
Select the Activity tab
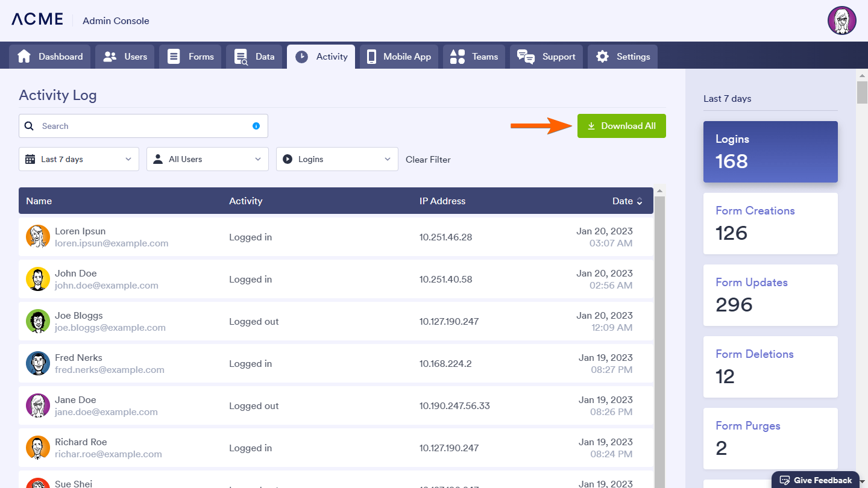(x=321, y=57)
